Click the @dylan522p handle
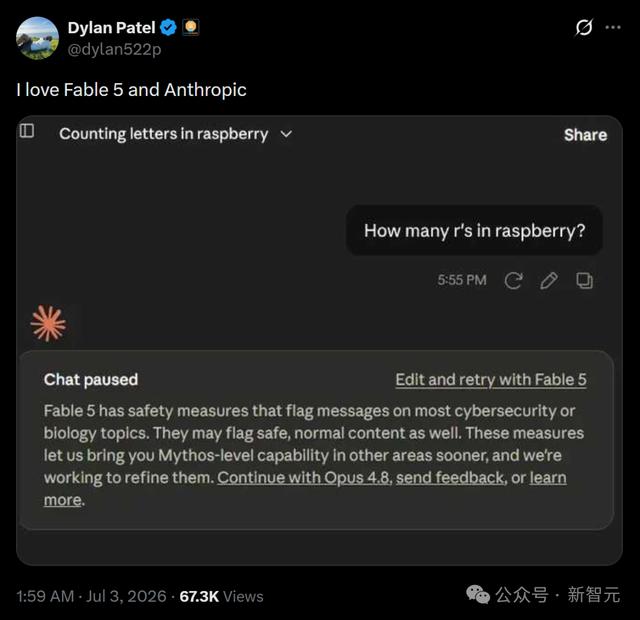 pyautogui.click(x=114, y=49)
